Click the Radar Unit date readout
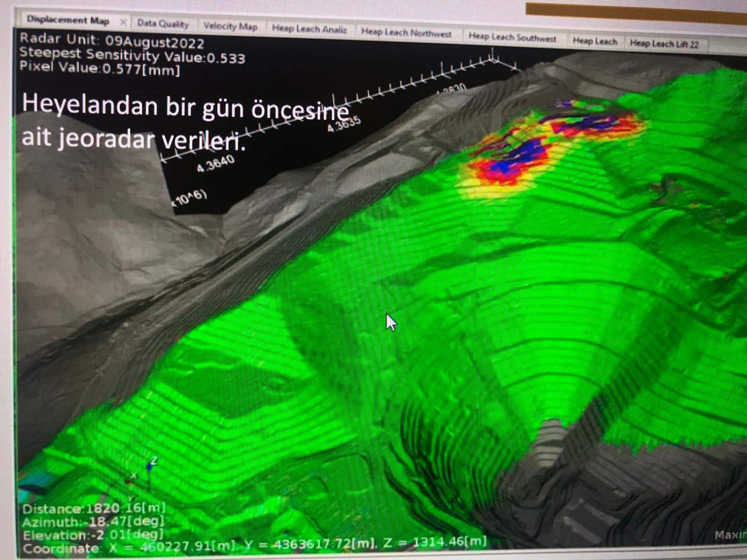747x560 pixels. (x=112, y=41)
